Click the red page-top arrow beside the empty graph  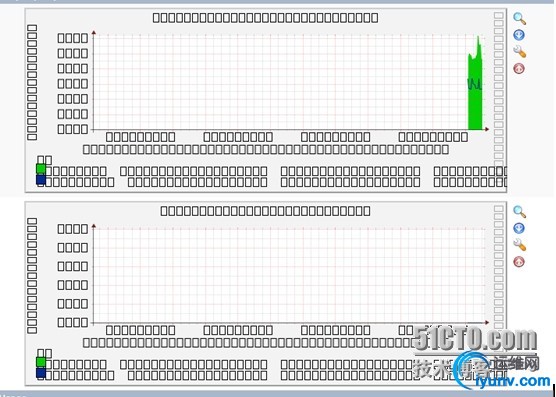[x=519, y=262]
